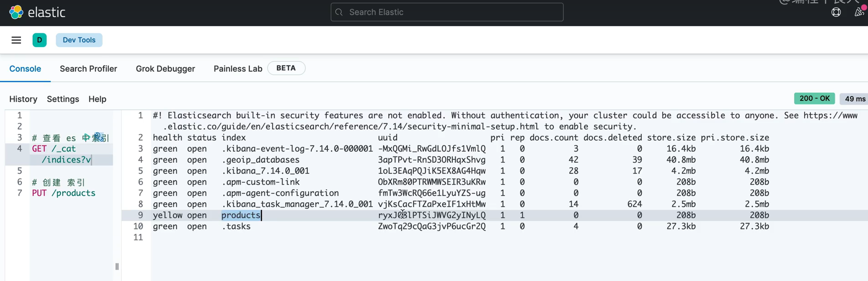This screenshot has width=868, height=281.
Task: Click the yellow health value
Action: point(167,215)
